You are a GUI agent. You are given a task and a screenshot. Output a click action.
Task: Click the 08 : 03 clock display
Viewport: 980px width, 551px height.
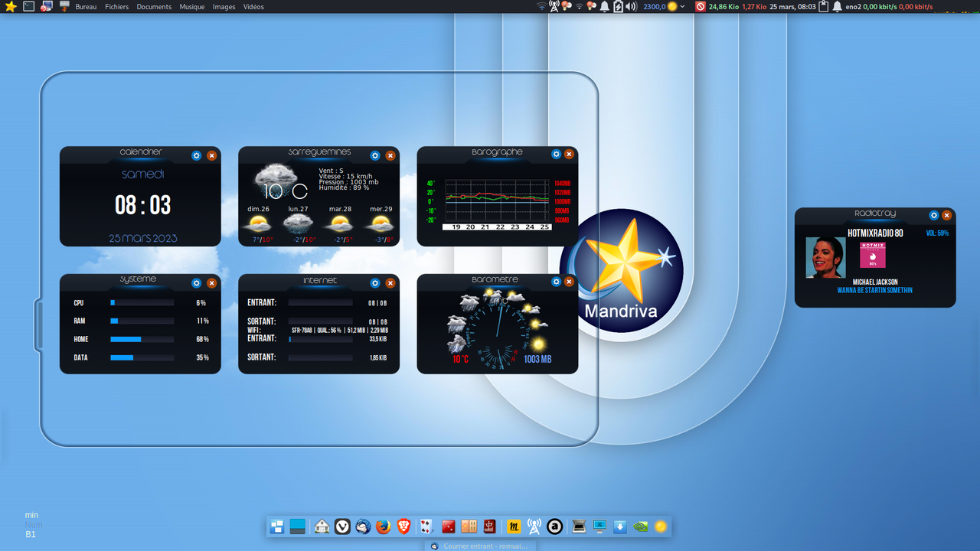point(143,205)
